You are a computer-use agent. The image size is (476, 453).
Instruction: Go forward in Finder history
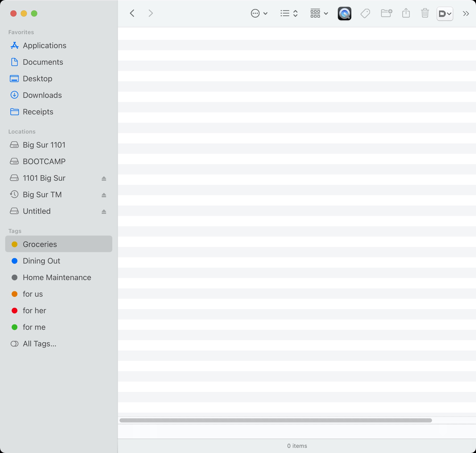151,13
